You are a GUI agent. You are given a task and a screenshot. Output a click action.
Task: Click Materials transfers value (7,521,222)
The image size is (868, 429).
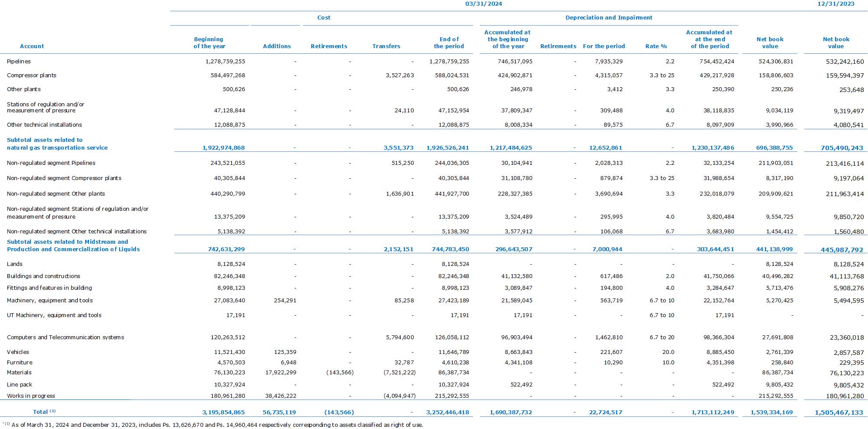click(x=399, y=373)
